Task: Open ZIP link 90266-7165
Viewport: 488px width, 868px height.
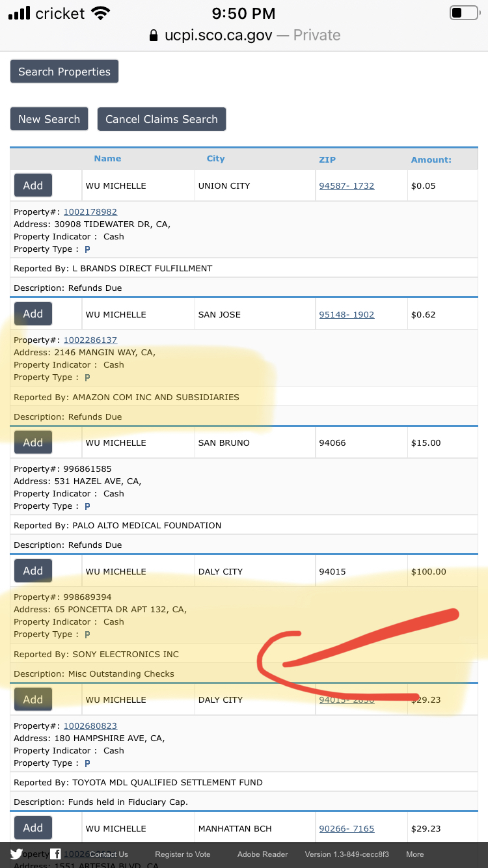Action: [347, 828]
